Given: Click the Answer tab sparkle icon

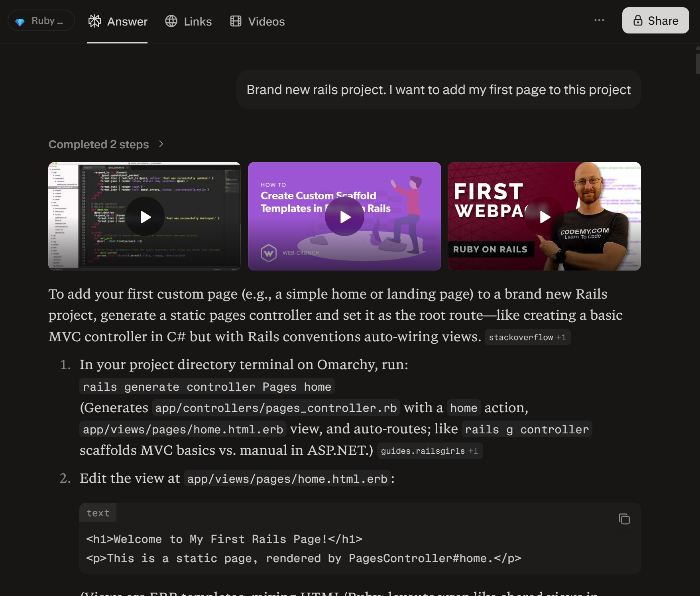Looking at the screenshot, I should pos(94,21).
